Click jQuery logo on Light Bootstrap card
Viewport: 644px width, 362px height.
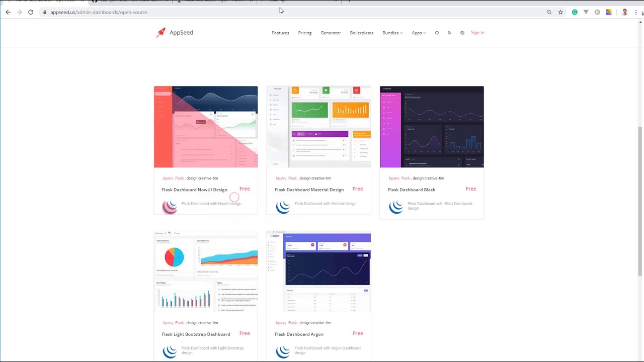click(x=170, y=351)
